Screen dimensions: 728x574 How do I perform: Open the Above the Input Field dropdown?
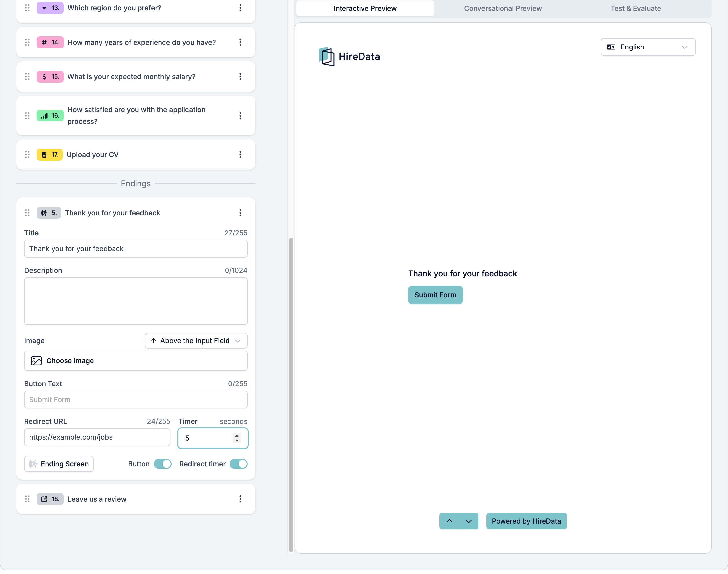click(196, 341)
